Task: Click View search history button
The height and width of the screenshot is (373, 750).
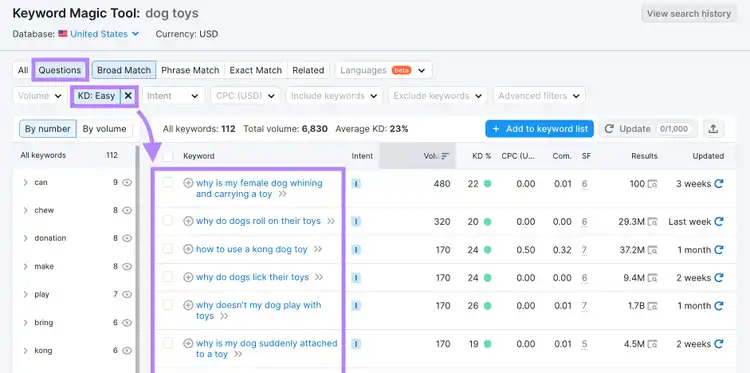Action: 689,13
